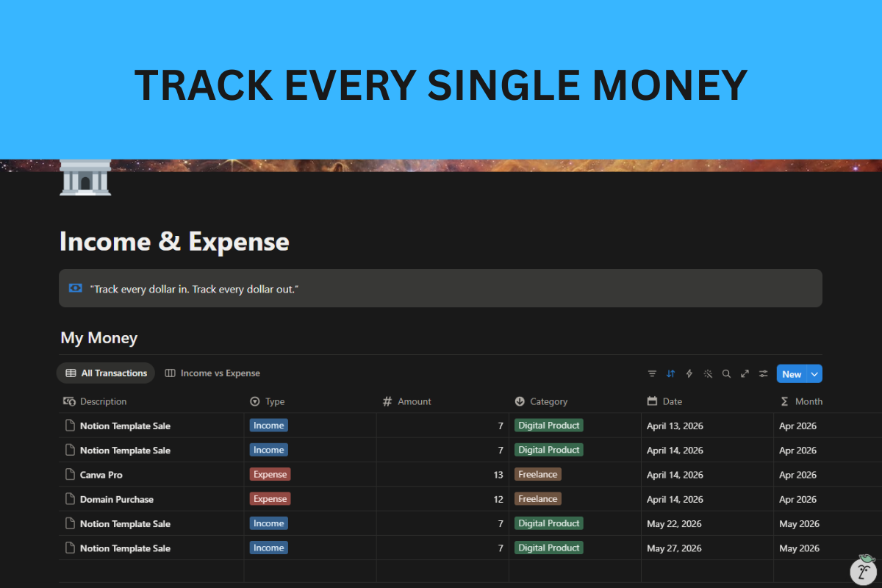
Task: Open view settings with the sliders icon
Action: point(762,373)
